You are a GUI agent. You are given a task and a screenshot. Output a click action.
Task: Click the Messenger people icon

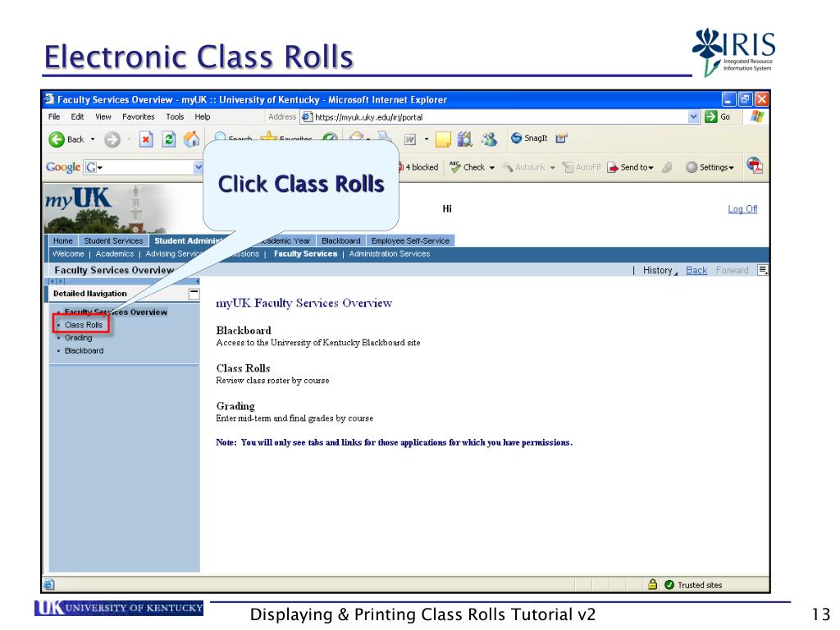(x=489, y=139)
